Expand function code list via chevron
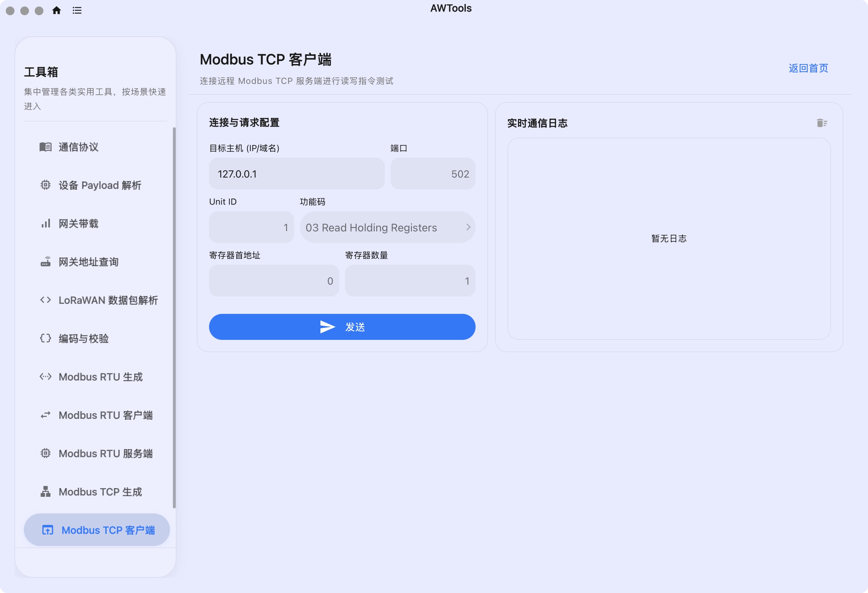 pos(468,227)
